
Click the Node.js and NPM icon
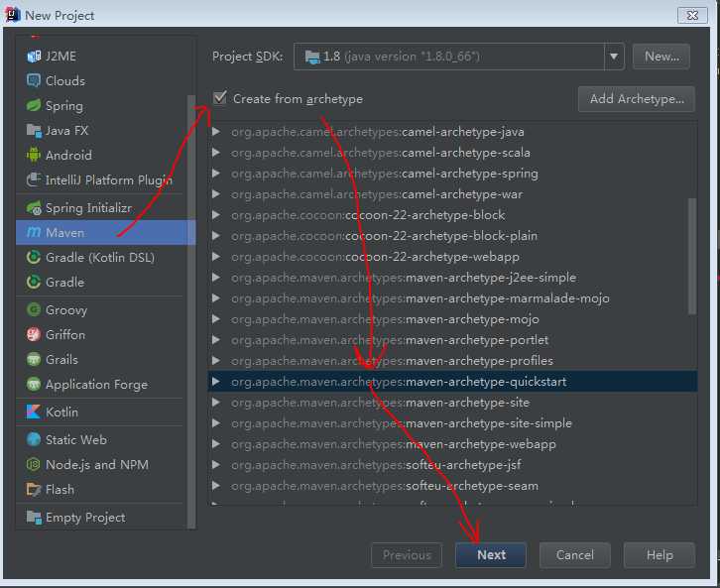[34, 464]
